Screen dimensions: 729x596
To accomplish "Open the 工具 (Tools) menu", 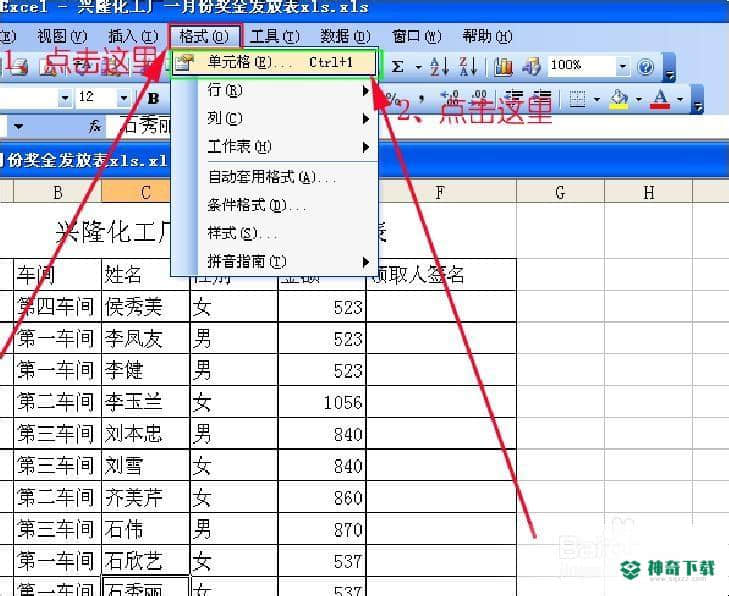I will pos(275,36).
